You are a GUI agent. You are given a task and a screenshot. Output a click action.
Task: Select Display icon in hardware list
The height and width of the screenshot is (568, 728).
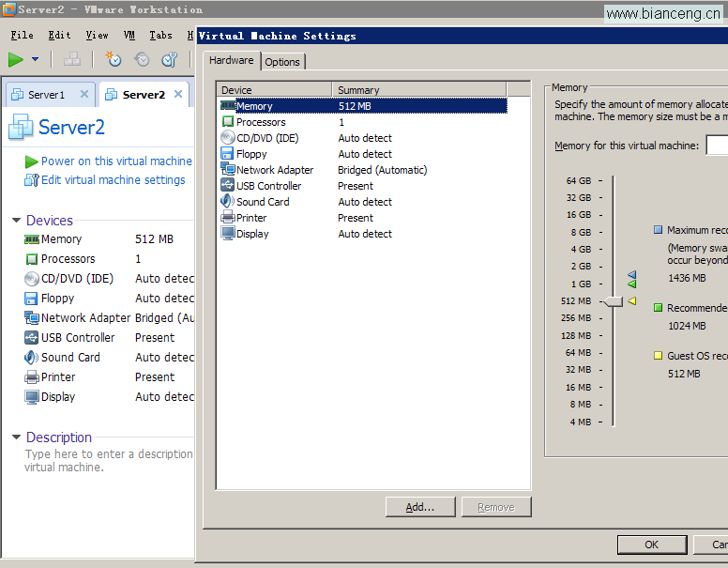228,233
